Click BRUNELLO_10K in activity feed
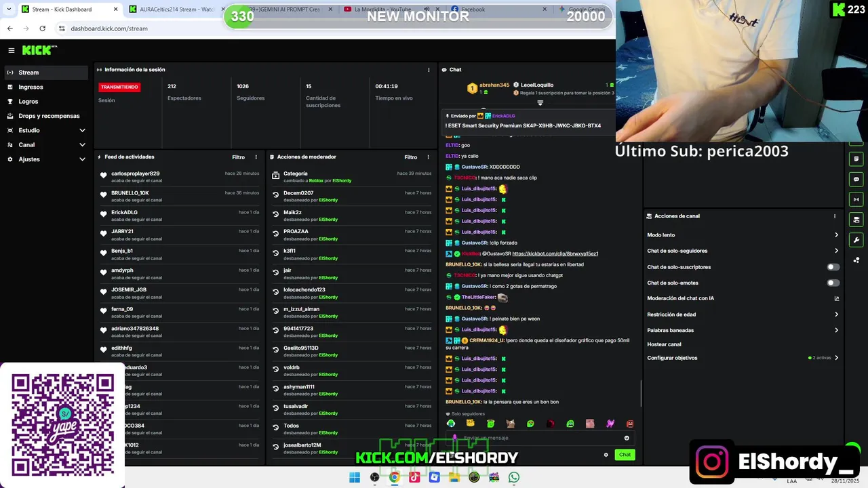 [x=130, y=193]
